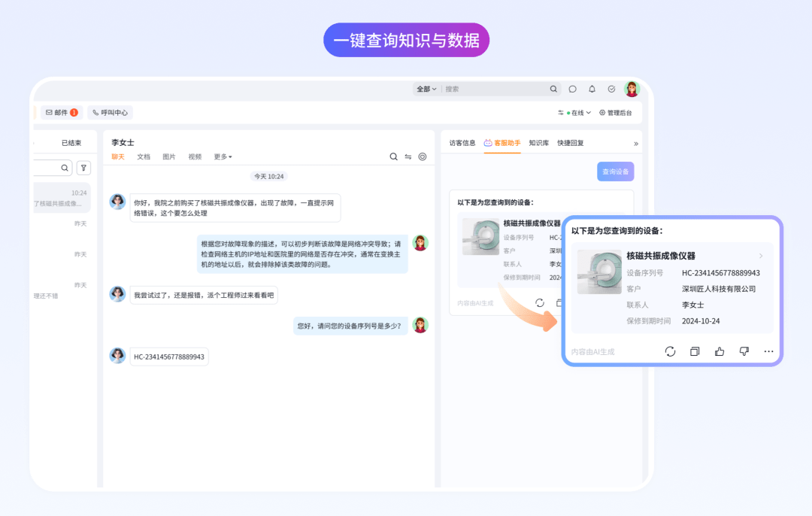Dislike the AI result with thumbs down
This screenshot has height=516, width=812.
pyautogui.click(x=744, y=351)
